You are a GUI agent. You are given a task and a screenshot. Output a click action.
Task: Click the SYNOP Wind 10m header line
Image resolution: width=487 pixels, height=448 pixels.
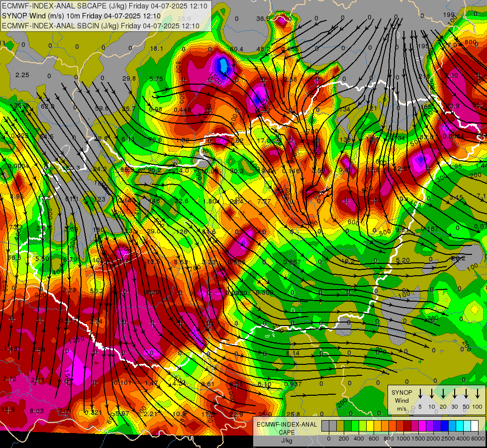tap(81, 16)
